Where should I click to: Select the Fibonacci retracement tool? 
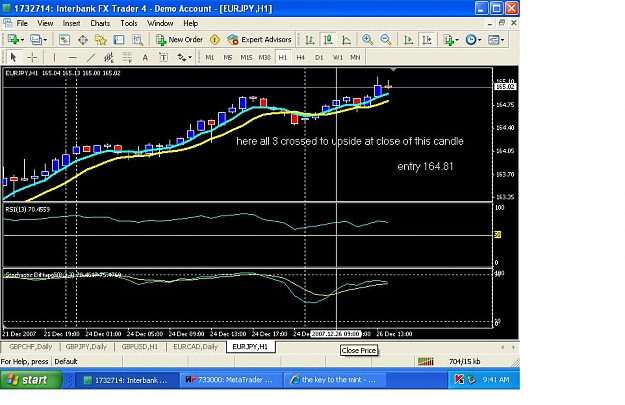click(127, 57)
